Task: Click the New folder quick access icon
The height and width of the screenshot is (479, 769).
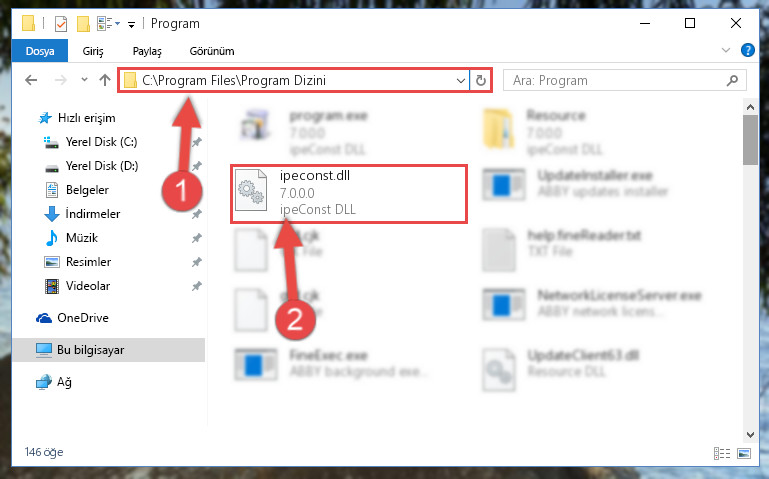Action: pyautogui.click(x=83, y=24)
